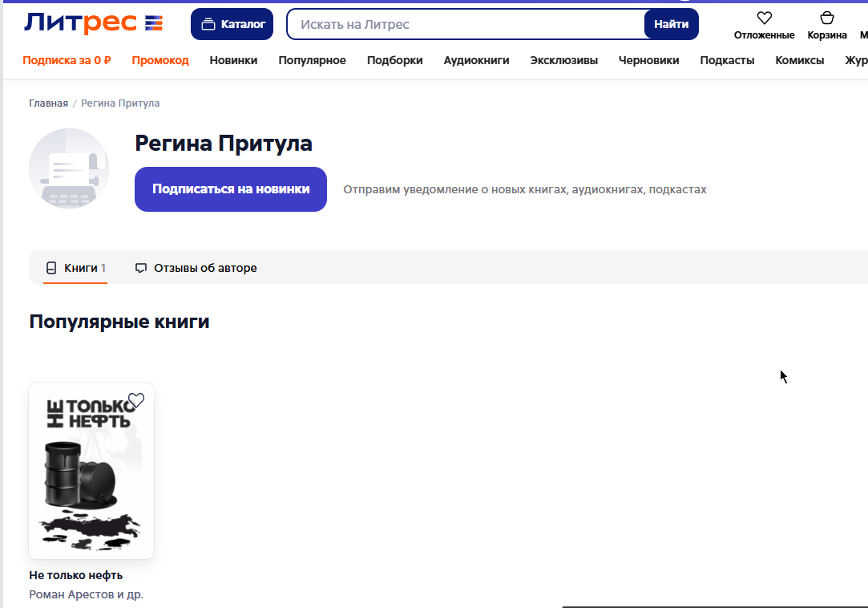The width and height of the screenshot is (868, 608).
Task: Click the 'Регина Притула' page heading
Action: click(x=224, y=144)
